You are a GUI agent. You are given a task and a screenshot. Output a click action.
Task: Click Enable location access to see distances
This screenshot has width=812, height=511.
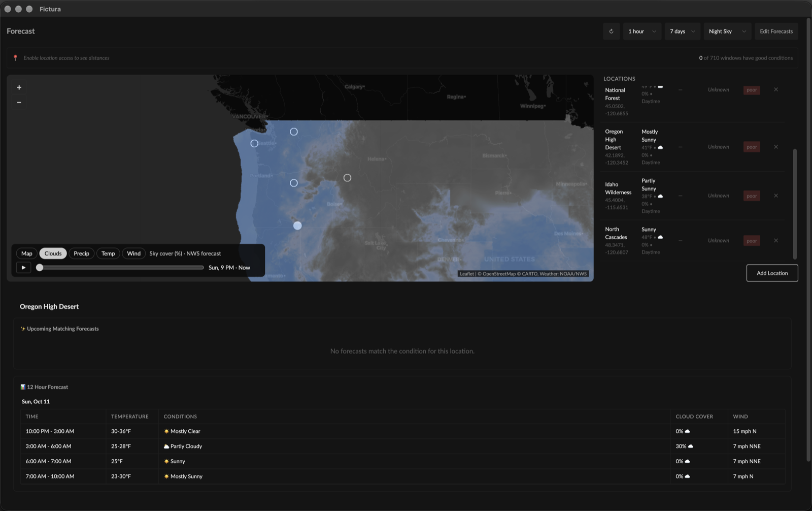tap(66, 58)
